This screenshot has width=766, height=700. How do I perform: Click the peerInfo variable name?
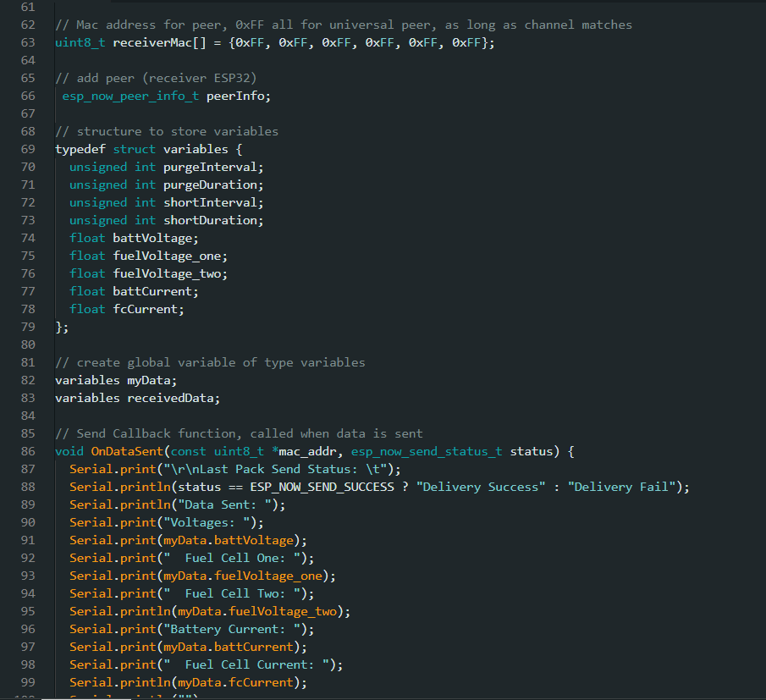click(x=235, y=96)
